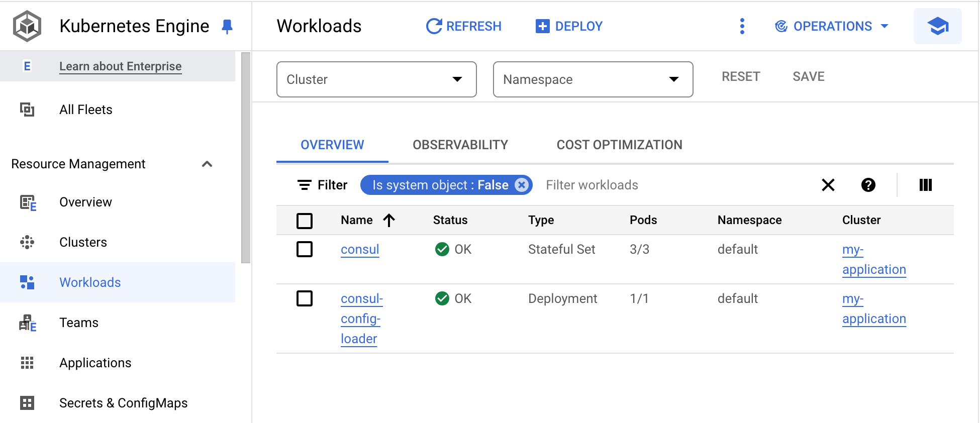Open the Namespace dropdown

click(593, 79)
